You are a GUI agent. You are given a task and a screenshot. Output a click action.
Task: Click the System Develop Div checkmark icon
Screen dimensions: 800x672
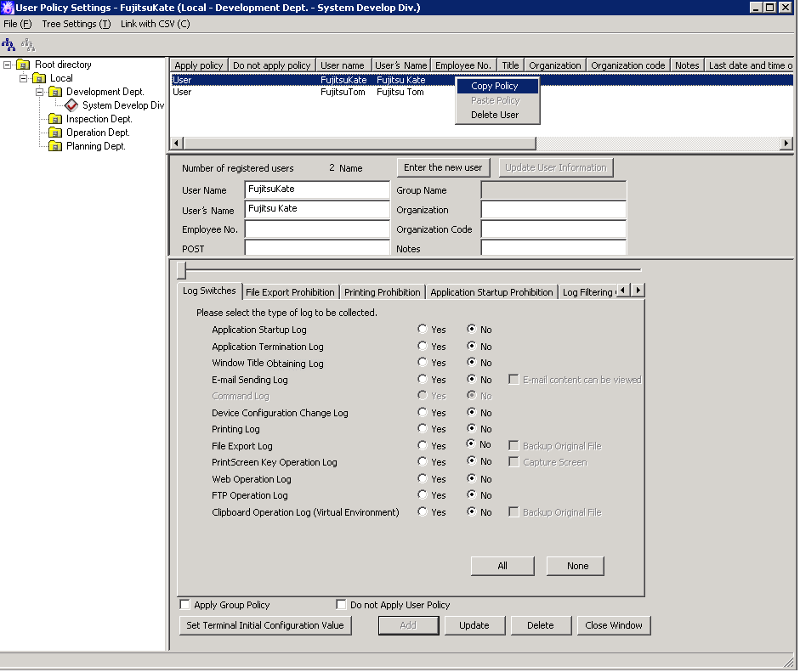coord(71,105)
